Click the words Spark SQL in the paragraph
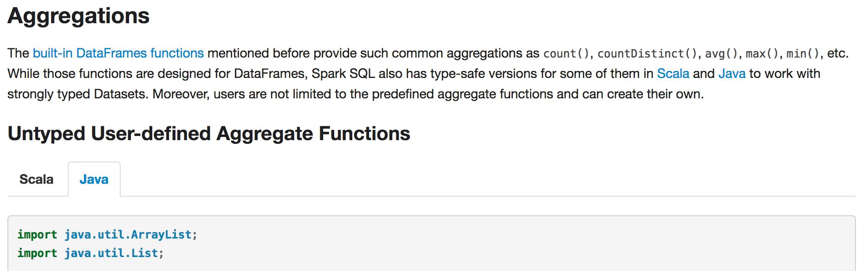Screen dimensions: 868x271 [343, 74]
